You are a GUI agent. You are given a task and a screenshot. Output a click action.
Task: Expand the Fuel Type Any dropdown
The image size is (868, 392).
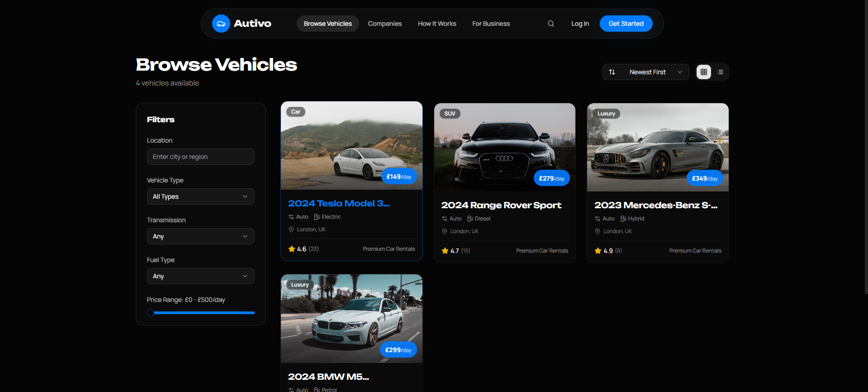pyautogui.click(x=200, y=276)
